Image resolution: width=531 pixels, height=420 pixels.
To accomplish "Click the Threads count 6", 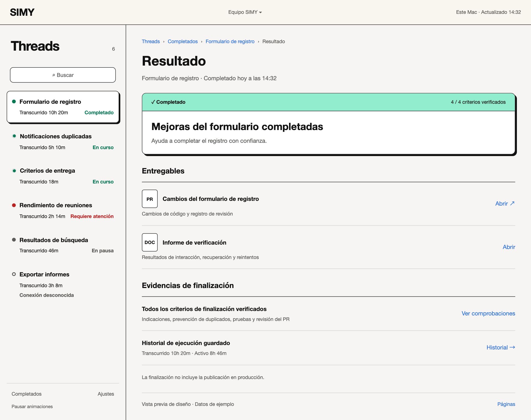I will (113, 49).
